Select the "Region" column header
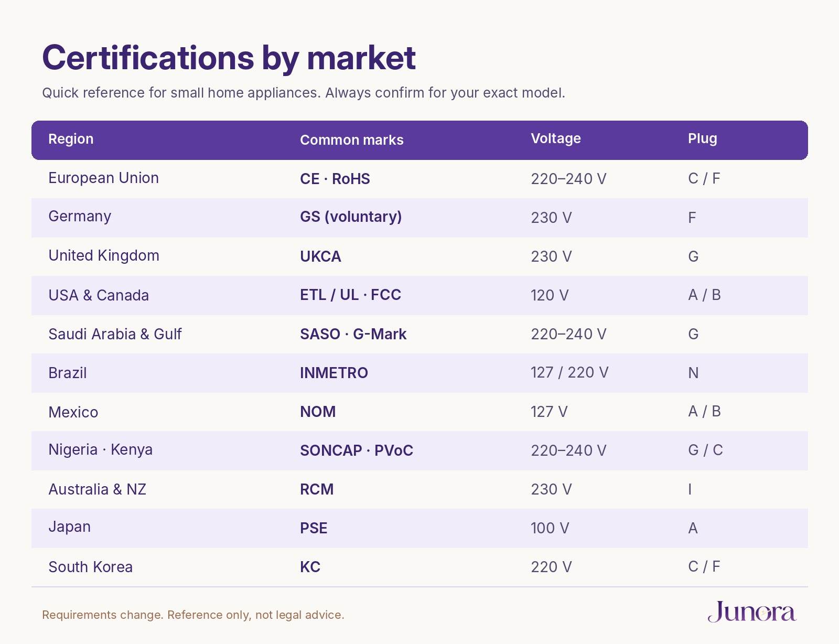 coord(71,139)
